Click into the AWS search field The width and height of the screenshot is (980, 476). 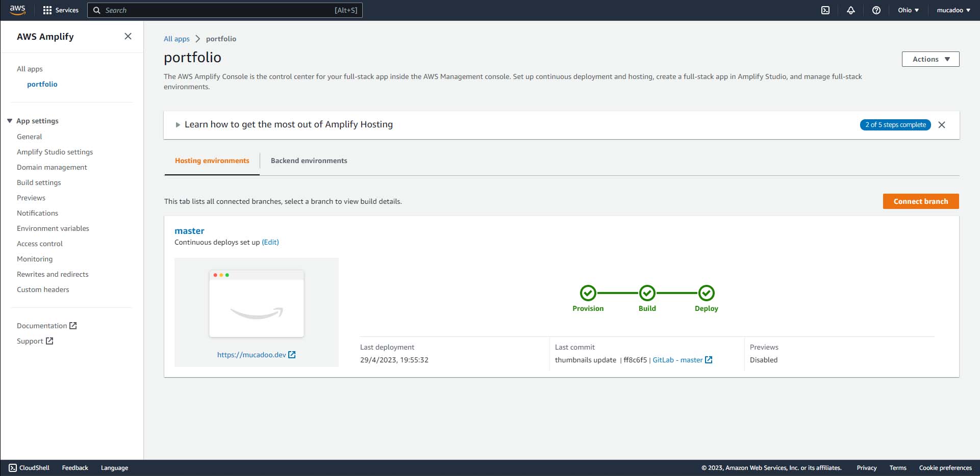click(225, 10)
